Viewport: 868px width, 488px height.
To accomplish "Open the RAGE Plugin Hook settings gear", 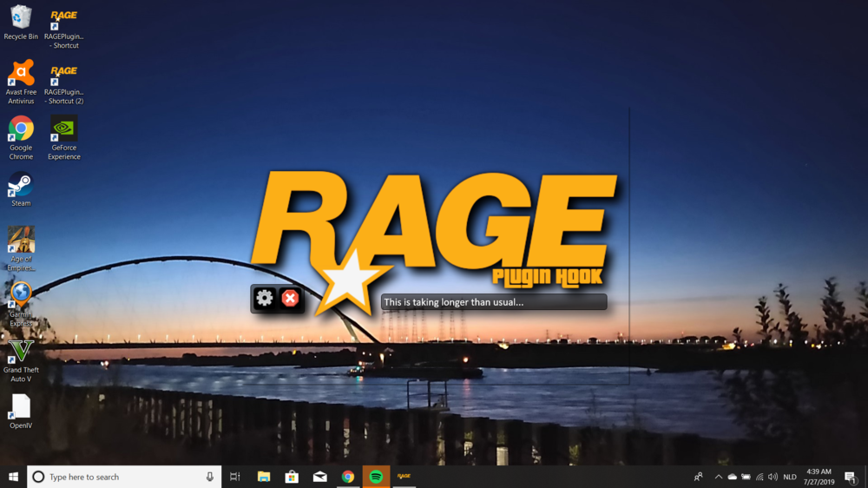I will [264, 298].
